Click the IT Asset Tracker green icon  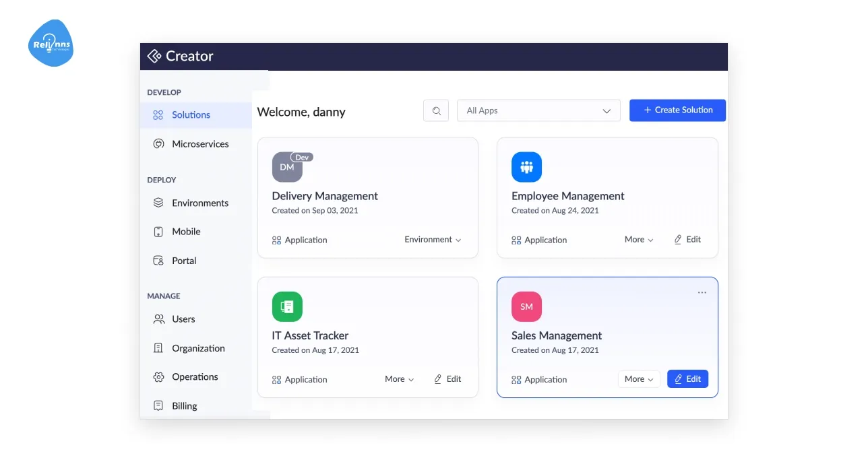[287, 306]
